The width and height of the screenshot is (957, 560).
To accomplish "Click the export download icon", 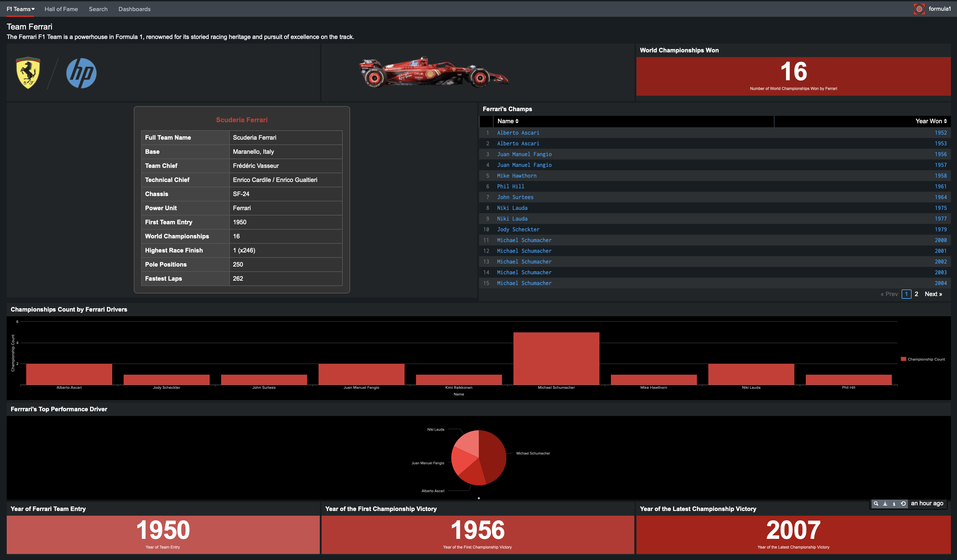I will pos(885,504).
